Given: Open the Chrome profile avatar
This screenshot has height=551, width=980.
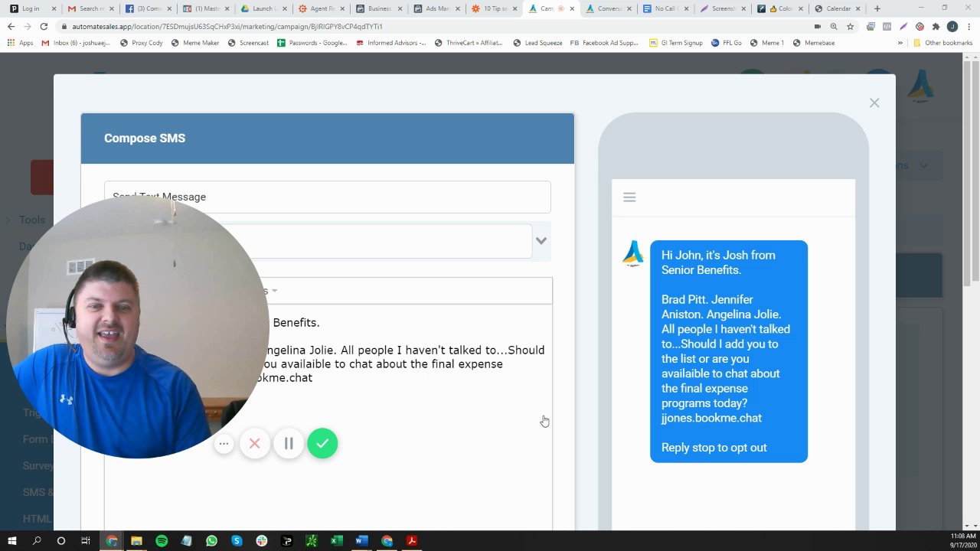Looking at the screenshot, I should pyautogui.click(x=952, y=26).
